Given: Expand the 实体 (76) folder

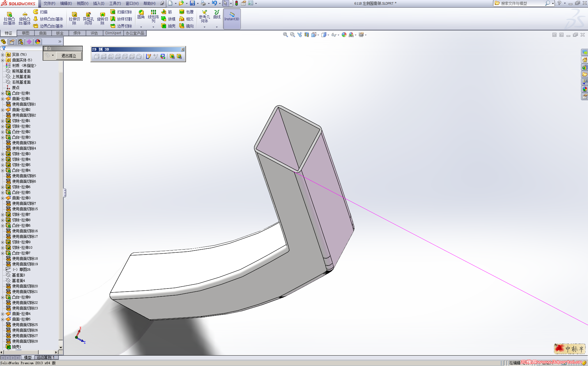Looking at the screenshot, I should [3, 55].
